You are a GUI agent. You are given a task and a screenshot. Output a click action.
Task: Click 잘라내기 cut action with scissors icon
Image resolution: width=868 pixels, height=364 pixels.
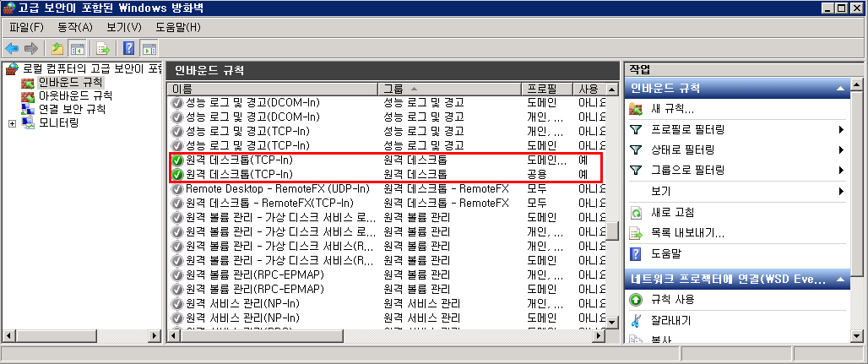(x=671, y=321)
